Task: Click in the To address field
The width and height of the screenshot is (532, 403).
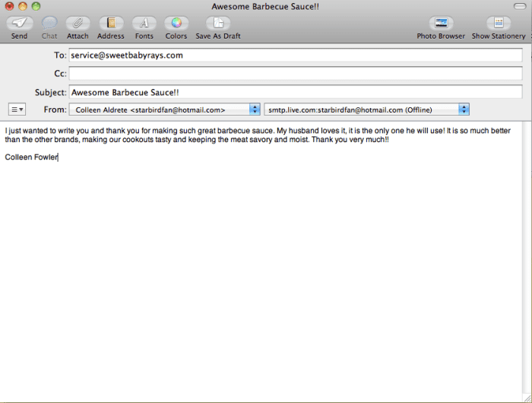Action: 295,56
